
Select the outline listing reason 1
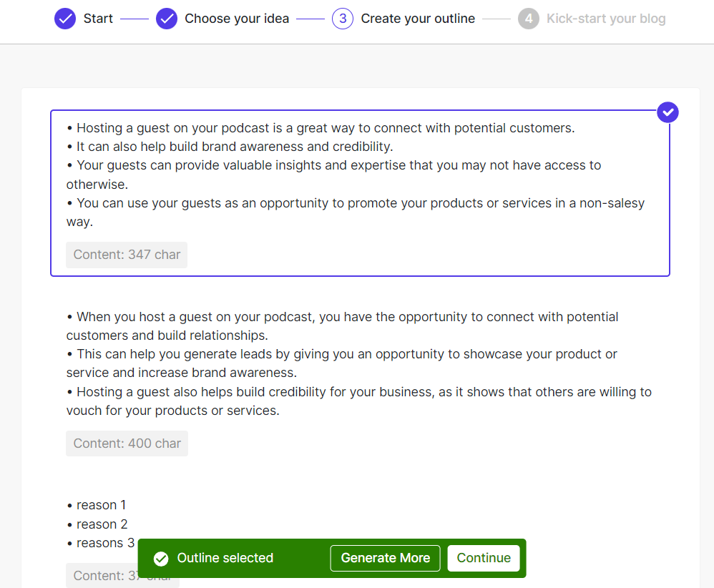[102, 505]
